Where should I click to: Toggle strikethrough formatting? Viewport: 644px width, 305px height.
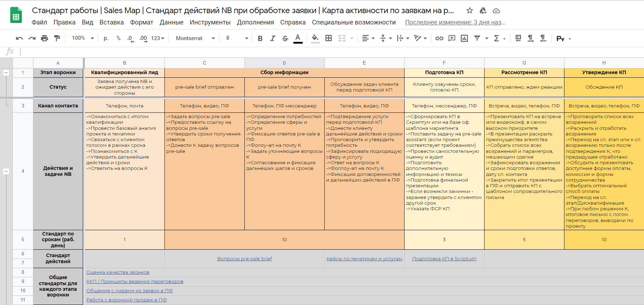click(285, 38)
